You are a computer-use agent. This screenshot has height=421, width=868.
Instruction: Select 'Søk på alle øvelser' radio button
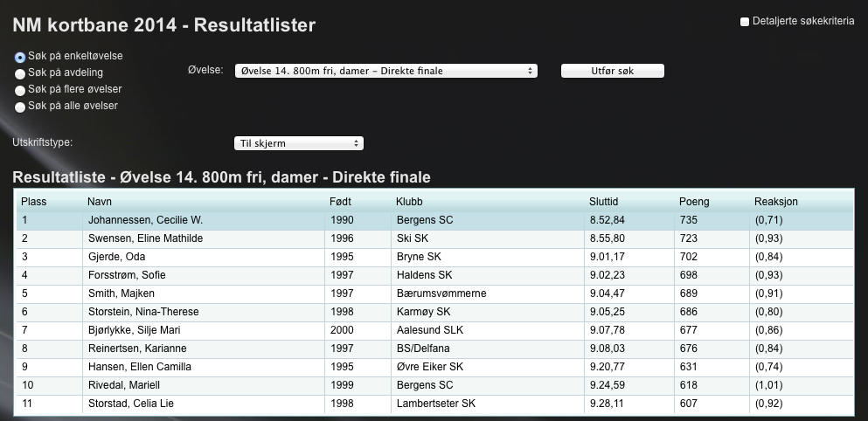pos(20,107)
